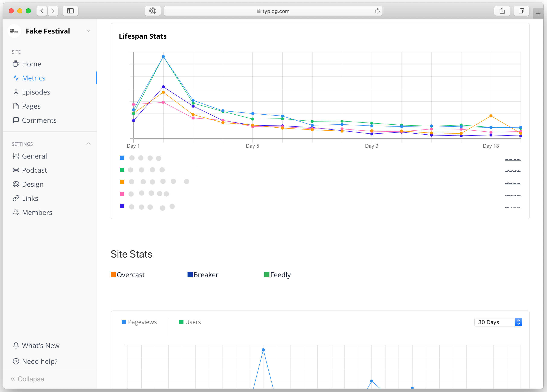This screenshot has height=392, width=547.
Task: Go back in Safari
Action: pyautogui.click(x=42, y=11)
